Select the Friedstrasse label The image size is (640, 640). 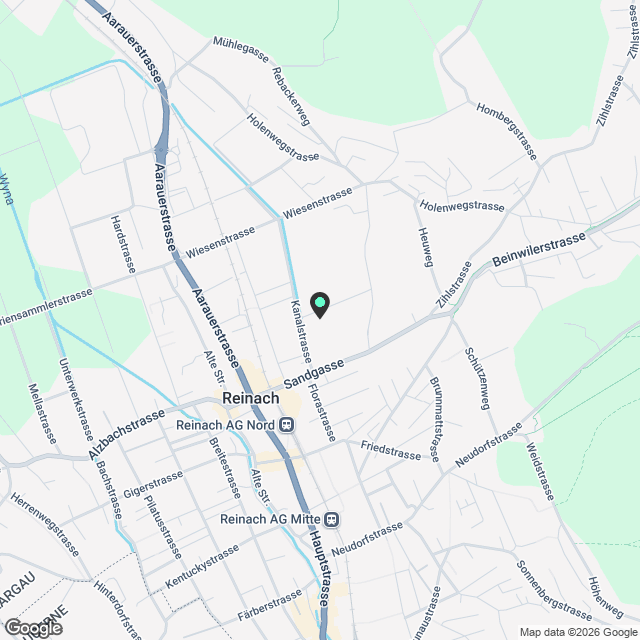391,451
